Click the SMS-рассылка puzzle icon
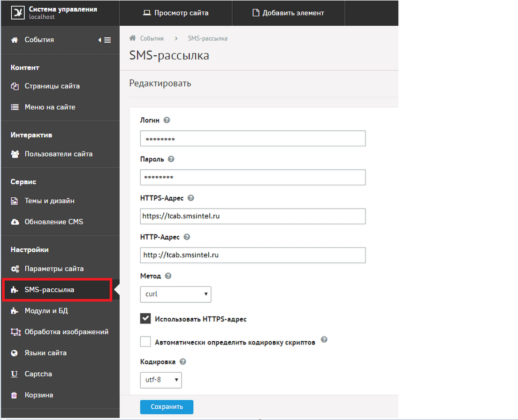 [x=14, y=290]
